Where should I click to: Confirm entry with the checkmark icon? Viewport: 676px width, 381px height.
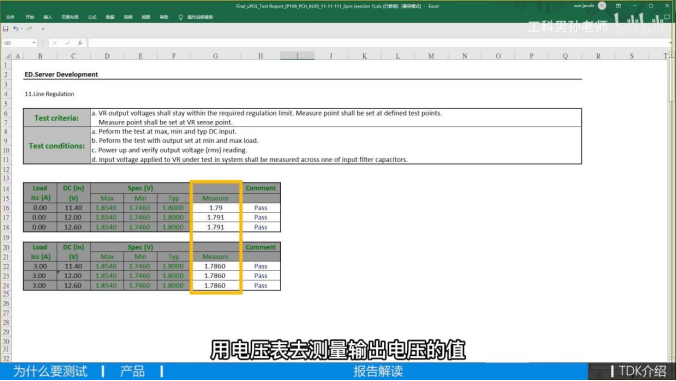[67, 43]
